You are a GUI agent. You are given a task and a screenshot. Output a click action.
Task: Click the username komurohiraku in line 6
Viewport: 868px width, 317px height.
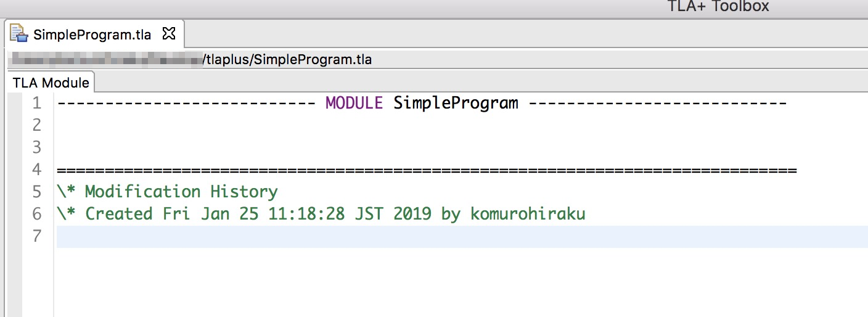528,214
